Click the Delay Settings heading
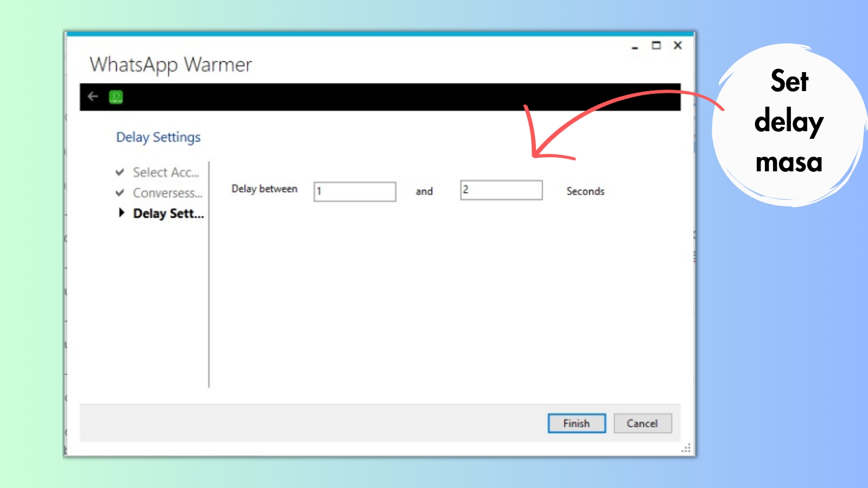Viewport: 868px width, 488px height. [158, 137]
